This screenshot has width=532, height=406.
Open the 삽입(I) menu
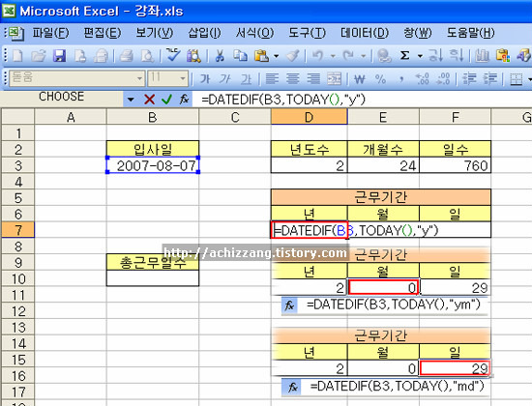tap(204, 33)
